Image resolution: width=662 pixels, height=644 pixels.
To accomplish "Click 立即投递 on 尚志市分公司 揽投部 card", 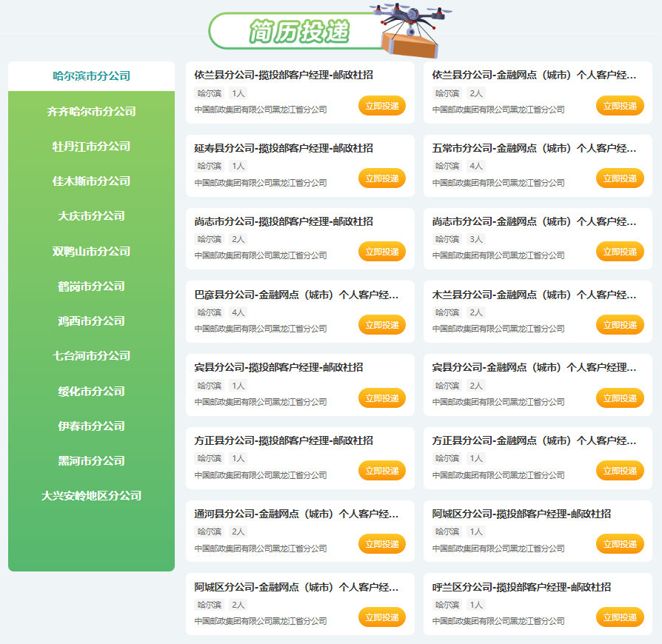I will coord(382,252).
